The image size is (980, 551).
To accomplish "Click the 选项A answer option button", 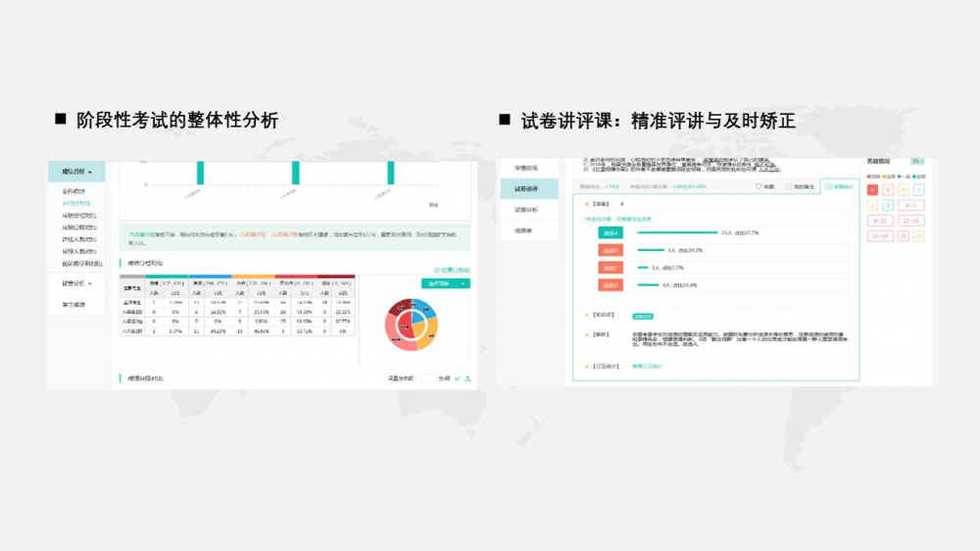I will (x=611, y=232).
